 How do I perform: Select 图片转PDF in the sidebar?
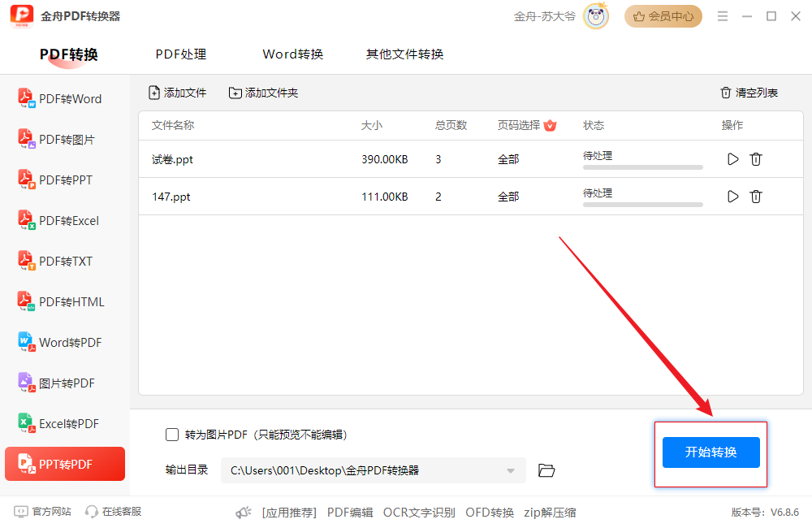pos(65,383)
